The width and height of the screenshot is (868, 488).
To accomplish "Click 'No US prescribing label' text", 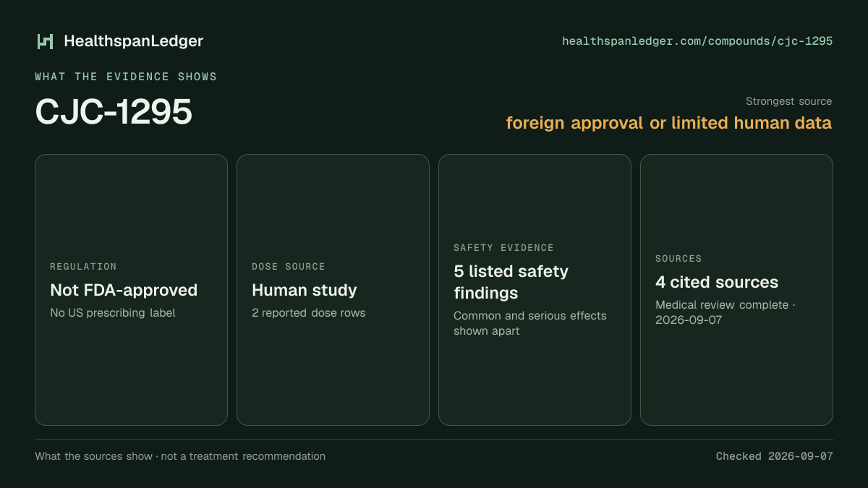I will tap(113, 313).
